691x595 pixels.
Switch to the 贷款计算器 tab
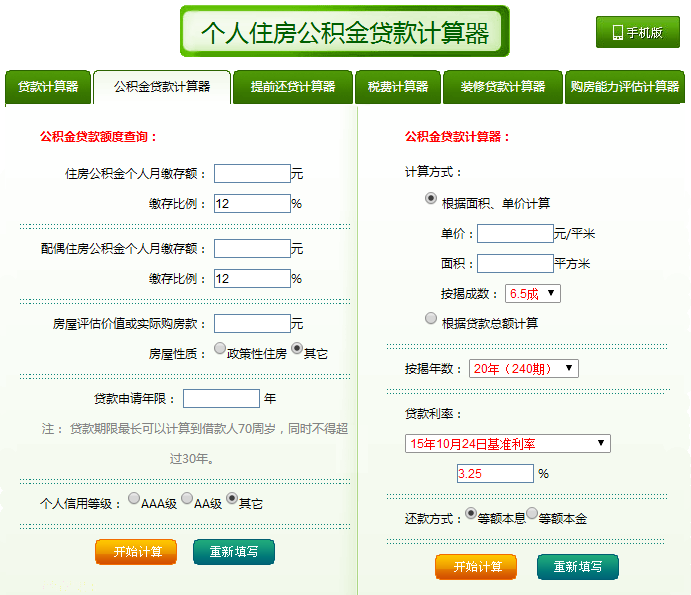point(47,87)
